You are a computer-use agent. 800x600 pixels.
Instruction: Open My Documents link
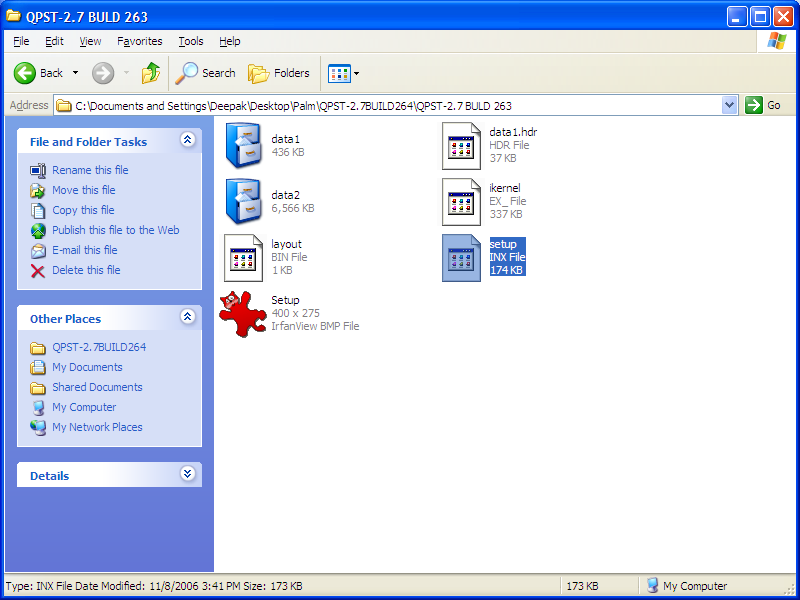(87, 367)
